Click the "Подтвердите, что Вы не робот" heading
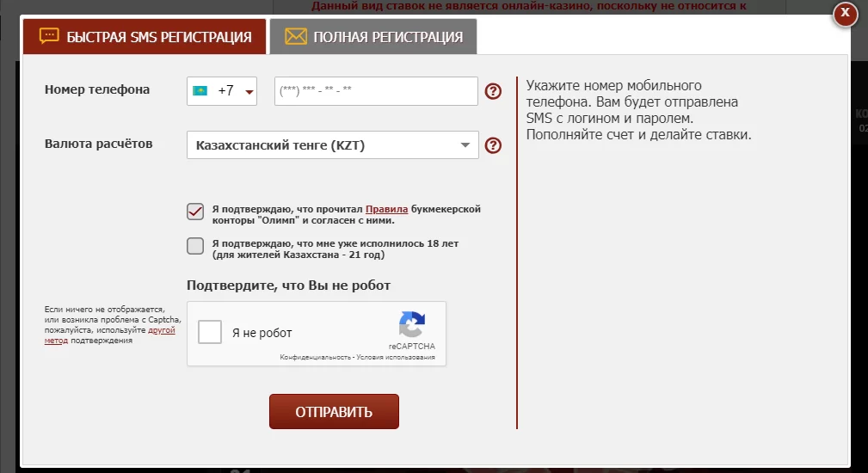Screen dimensions: 868x473 click(288, 286)
